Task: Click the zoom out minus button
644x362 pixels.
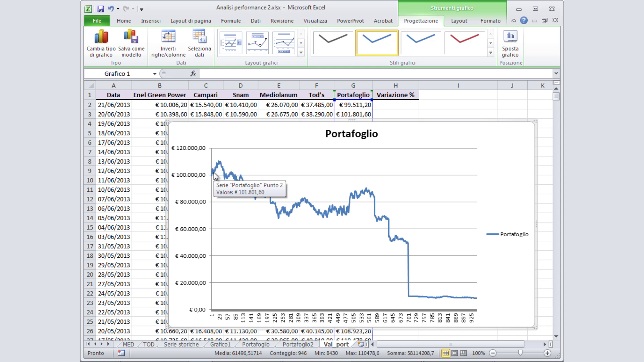Action: (x=492, y=353)
